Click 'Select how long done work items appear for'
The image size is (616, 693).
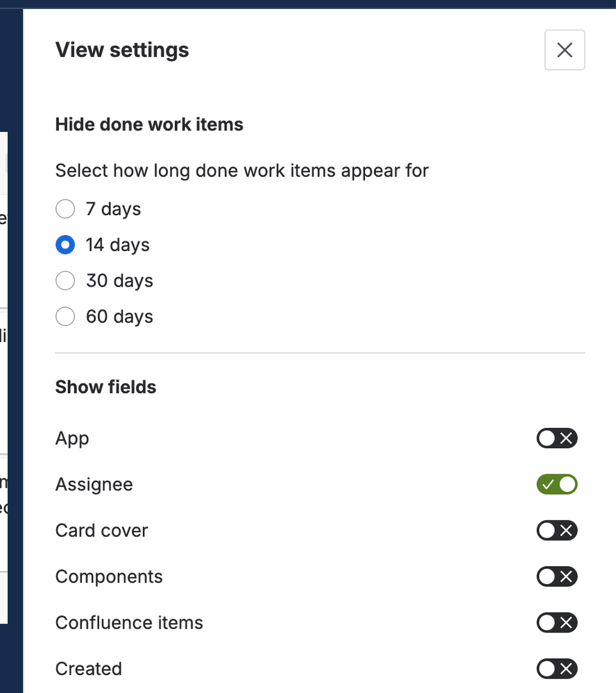point(242,171)
